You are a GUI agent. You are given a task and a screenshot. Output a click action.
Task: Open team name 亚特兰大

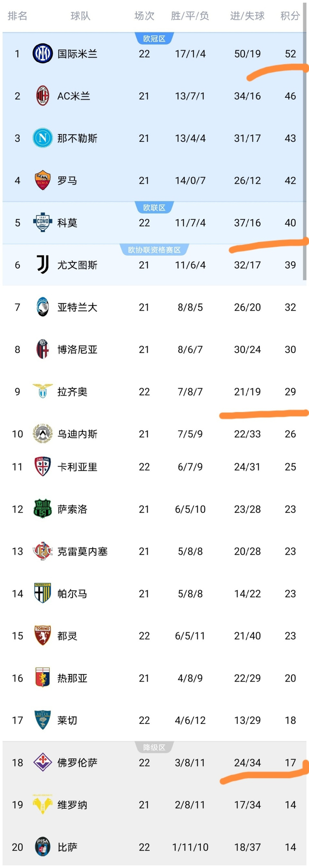(x=77, y=307)
